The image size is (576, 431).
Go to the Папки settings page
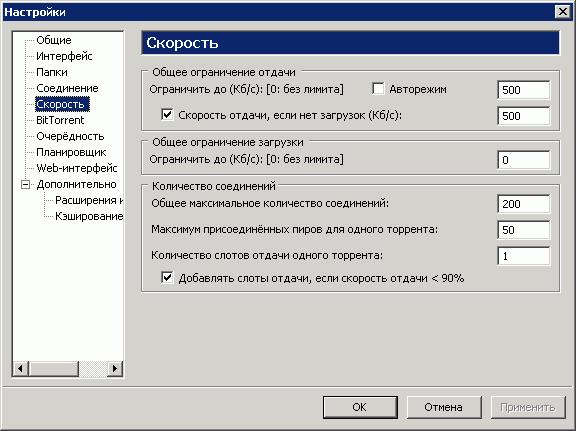(52, 72)
